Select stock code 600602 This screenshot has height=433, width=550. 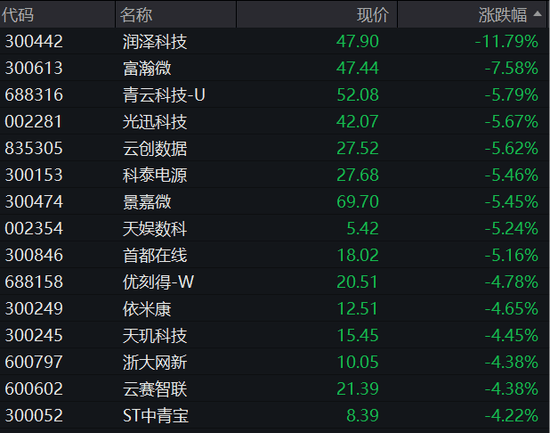pyautogui.click(x=34, y=389)
